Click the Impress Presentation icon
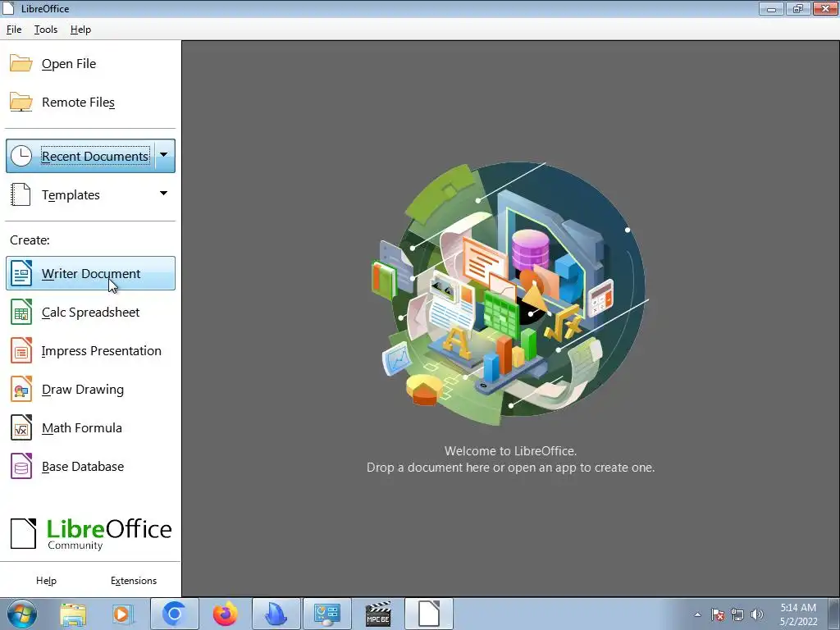Viewport: 840px width, 630px height. 21,350
